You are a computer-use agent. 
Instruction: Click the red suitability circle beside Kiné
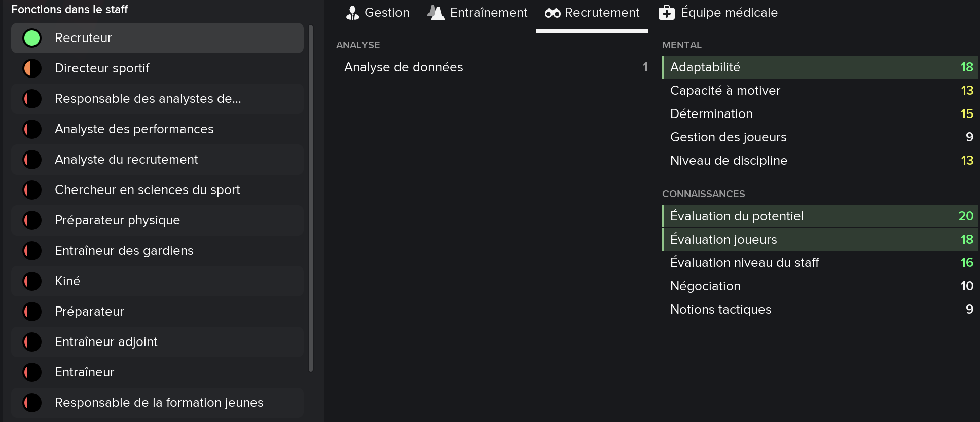32,281
